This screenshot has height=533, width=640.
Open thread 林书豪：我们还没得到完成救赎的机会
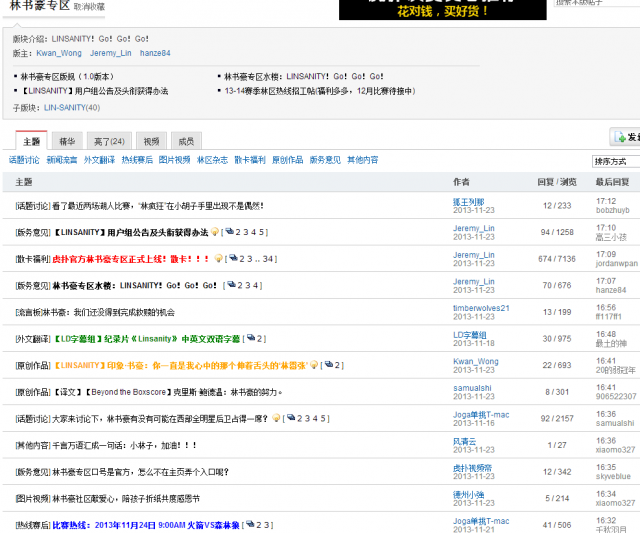pyautogui.click(x=109, y=312)
